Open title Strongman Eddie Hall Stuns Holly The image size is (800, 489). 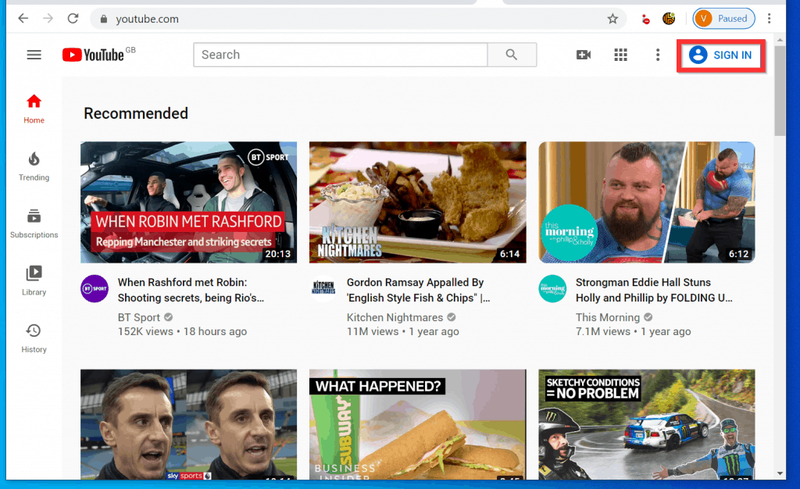coord(654,290)
